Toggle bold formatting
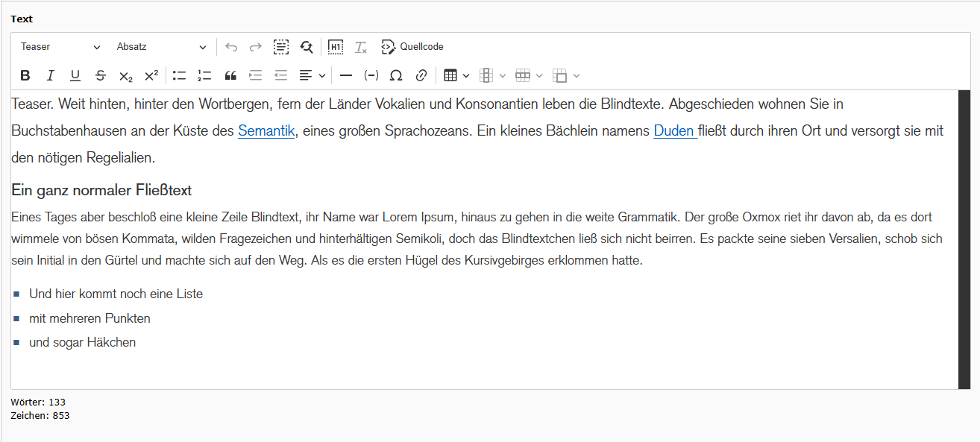The height and width of the screenshot is (442, 980). point(25,75)
